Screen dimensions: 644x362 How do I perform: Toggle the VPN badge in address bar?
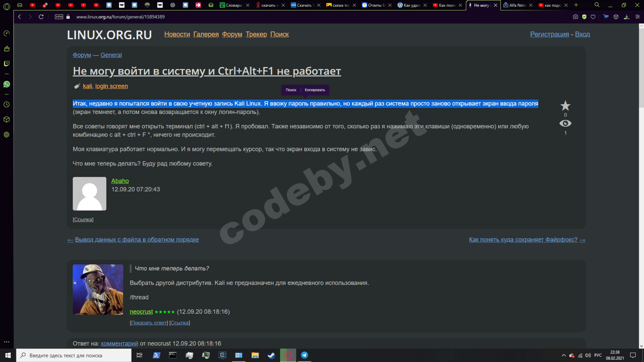click(x=59, y=17)
